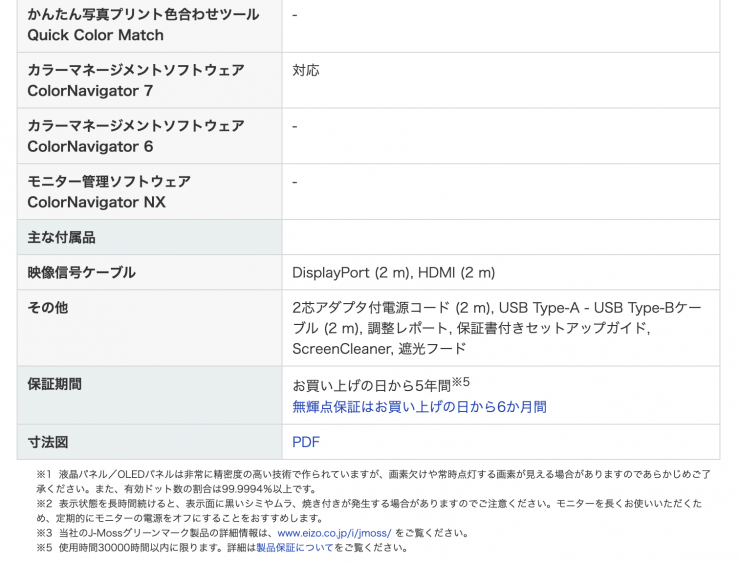
Task: Click the 寸法図 row label
Action: (x=48, y=442)
